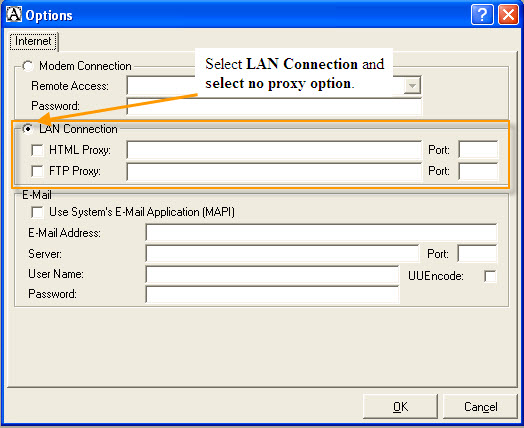Select the LAN Connection radio button
This screenshot has height=428, width=524.
(28, 129)
